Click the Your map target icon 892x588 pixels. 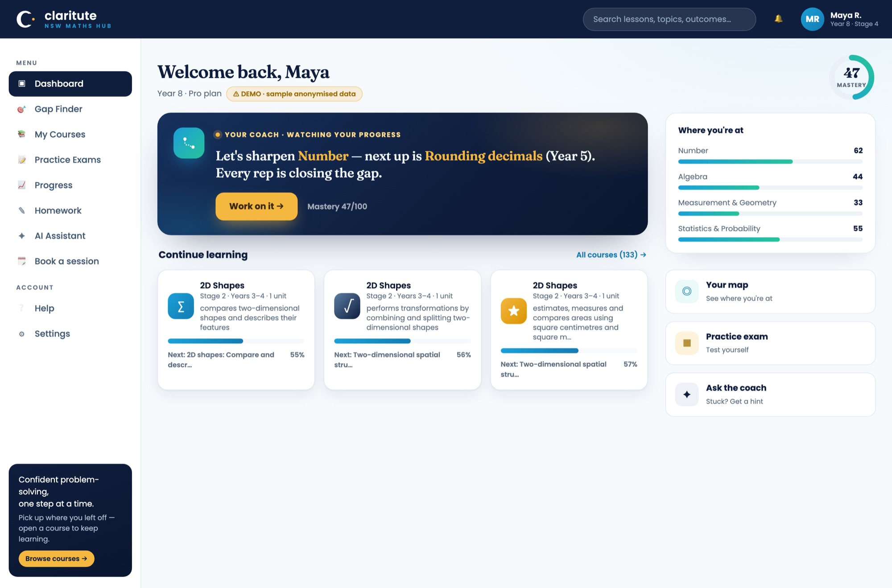[687, 291]
